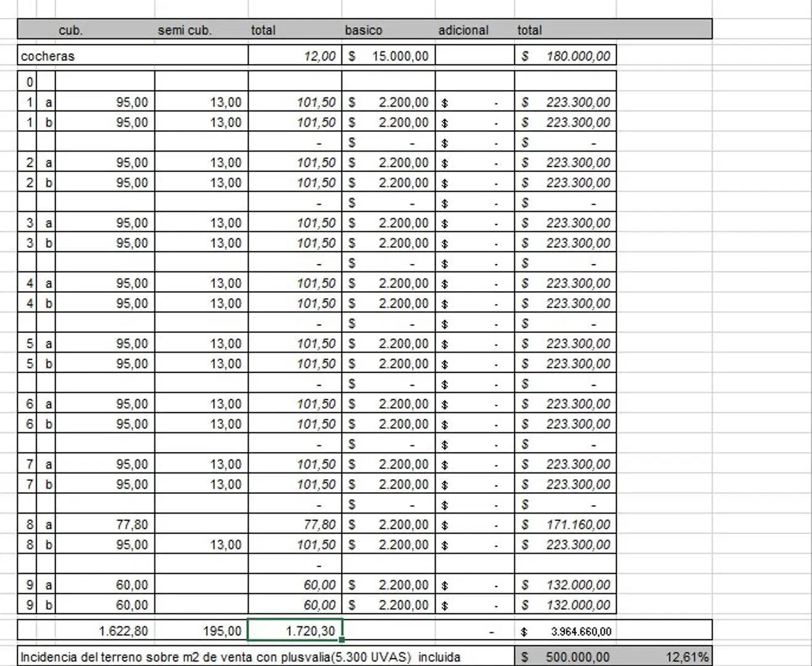Select row 8 a cub. value 77,80
The width and height of the screenshot is (812, 666).
[x=105, y=524]
